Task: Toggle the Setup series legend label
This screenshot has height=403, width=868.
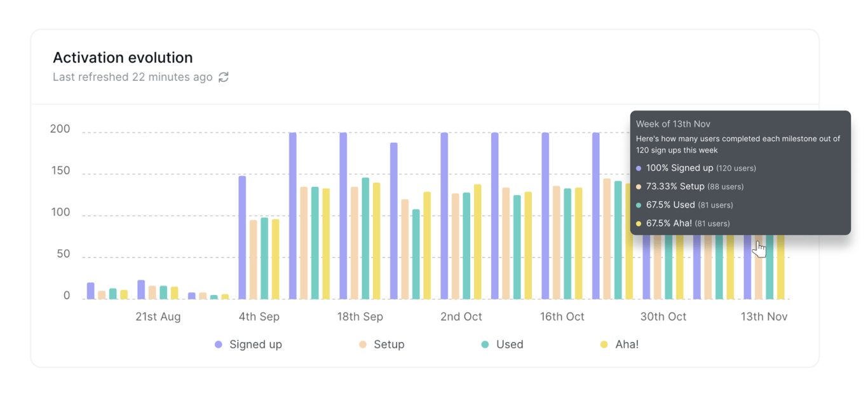Action: (389, 345)
